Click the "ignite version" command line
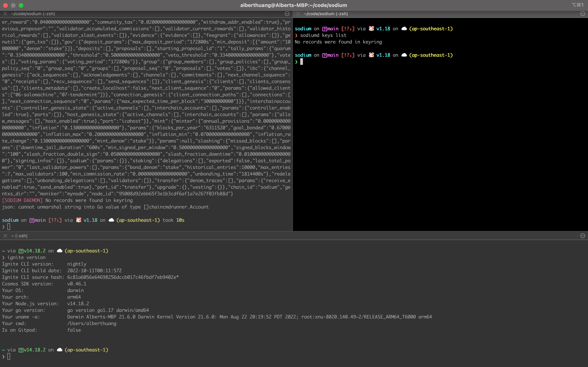 tap(26, 257)
